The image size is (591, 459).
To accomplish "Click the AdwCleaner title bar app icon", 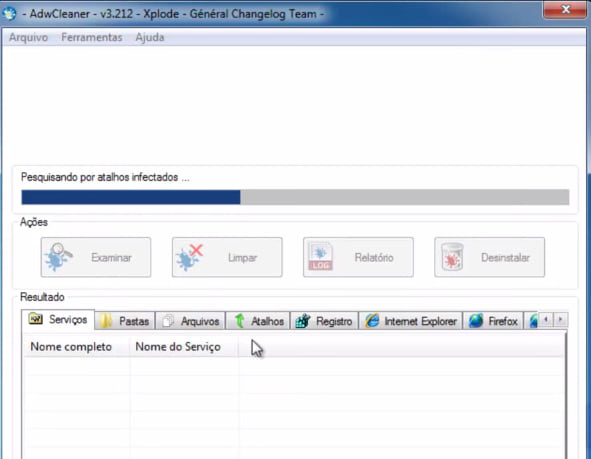I will click(x=9, y=14).
